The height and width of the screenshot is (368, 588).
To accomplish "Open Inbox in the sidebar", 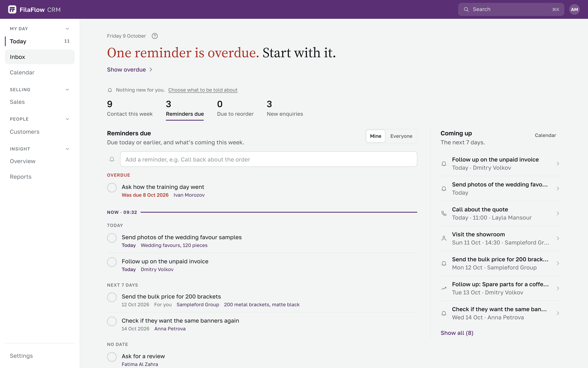I will pyautogui.click(x=40, y=57).
